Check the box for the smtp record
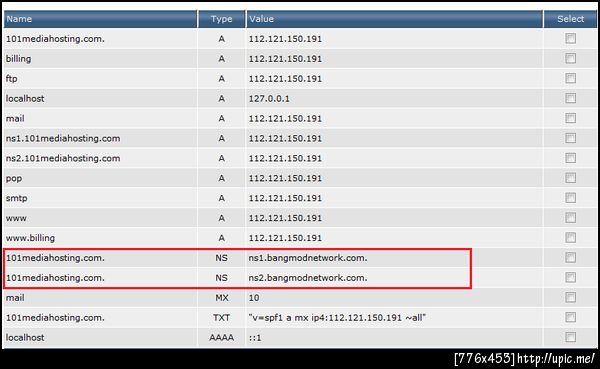This screenshot has width=600, height=369. [x=571, y=198]
